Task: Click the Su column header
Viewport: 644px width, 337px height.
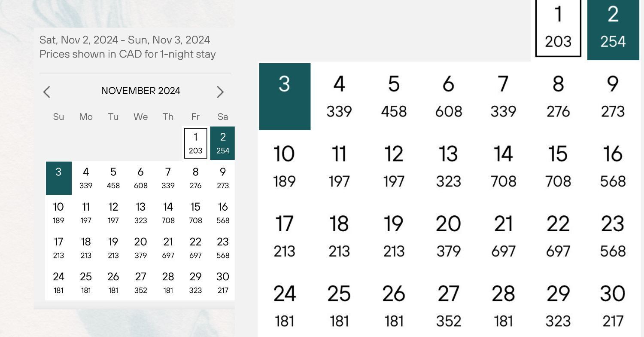Action: (x=58, y=116)
